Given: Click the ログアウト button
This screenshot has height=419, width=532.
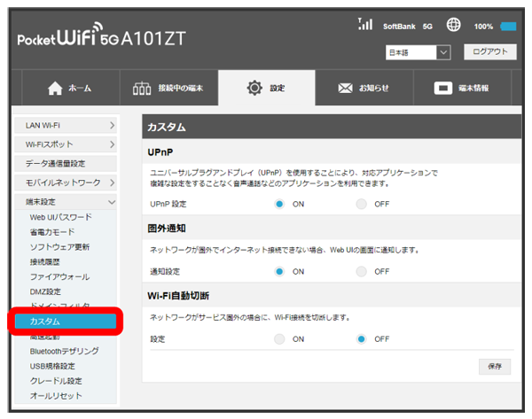Looking at the screenshot, I should pos(489,52).
